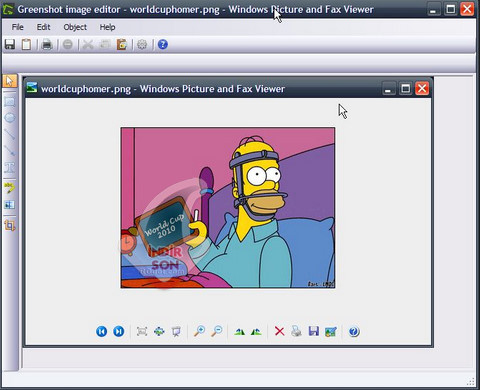This screenshot has width=480, height=390.
Task: Click the blue Help question mark icon
Action: (162, 44)
